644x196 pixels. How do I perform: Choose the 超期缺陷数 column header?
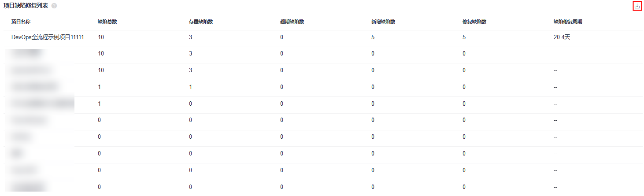tap(292, 22)
